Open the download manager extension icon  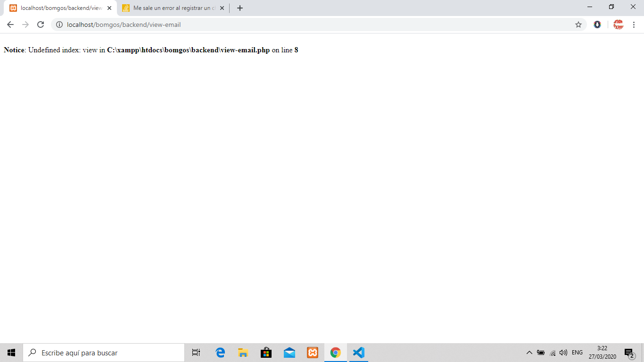[x=597, y=25]
